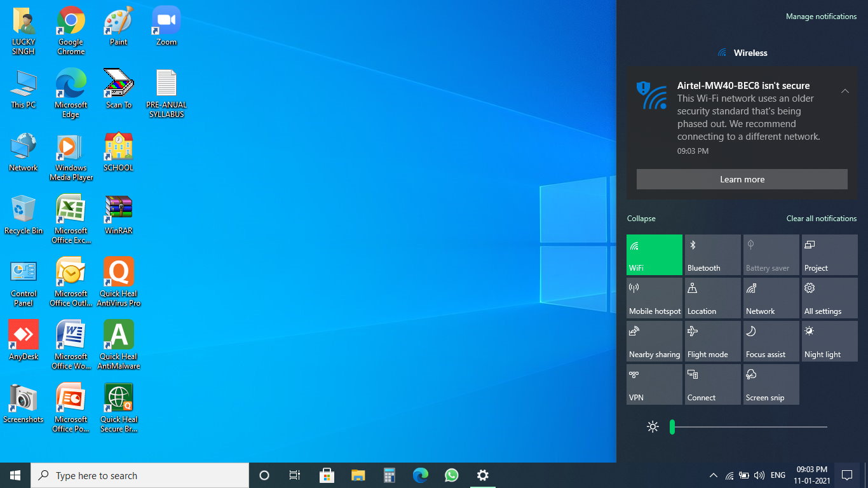Select Microsoft Office Excel shortcut
868x488 pixels.
71,220
